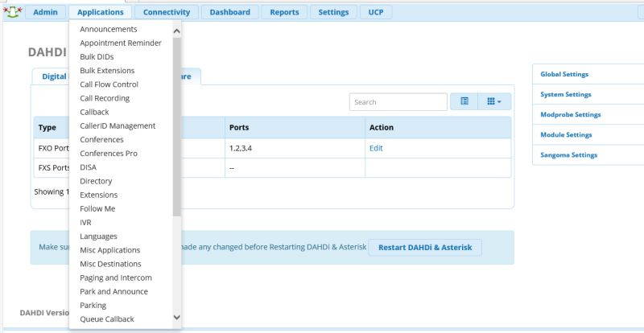Open Directory menu entry
Viewport: 644px width, 333px height.
click(96, 181)
